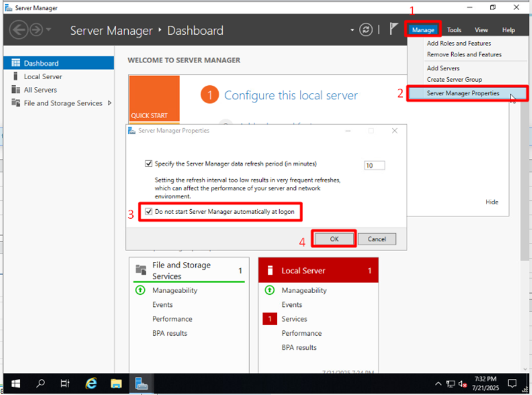The image size is (532, 395).
Task: Click the refresh icon in header
Action: (365, 30)
